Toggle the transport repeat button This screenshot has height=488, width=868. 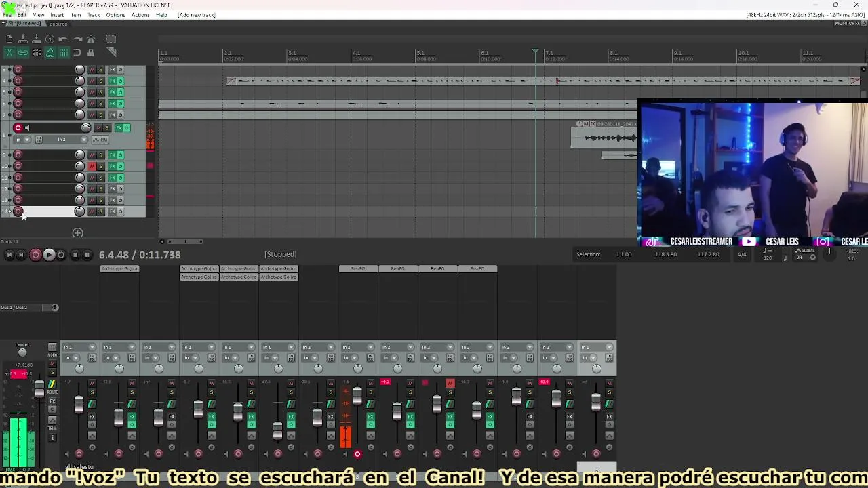pyautogui.click(x=61, y=255)
